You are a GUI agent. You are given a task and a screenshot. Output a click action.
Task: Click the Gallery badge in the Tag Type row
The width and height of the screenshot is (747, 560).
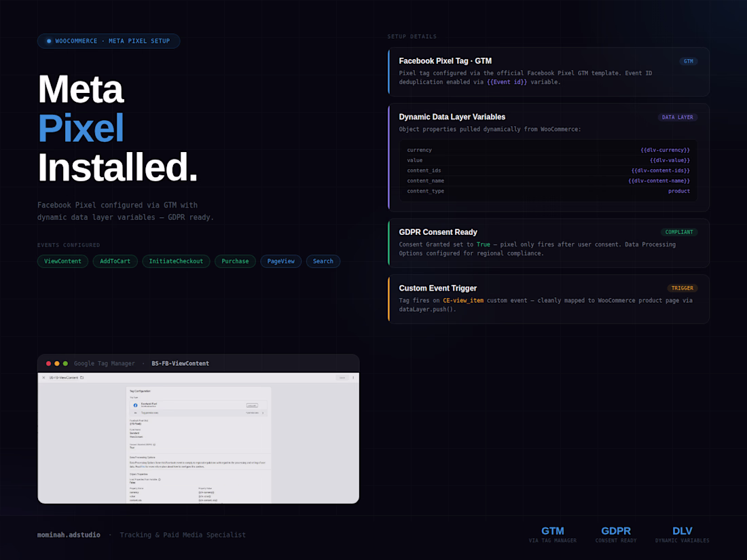(x=252, y=405)
